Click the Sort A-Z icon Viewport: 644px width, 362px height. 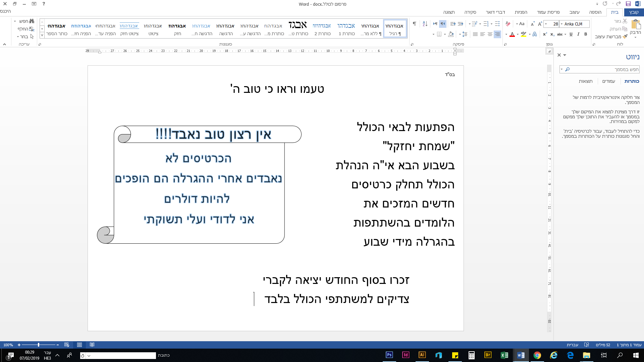[x=425, y=24]
